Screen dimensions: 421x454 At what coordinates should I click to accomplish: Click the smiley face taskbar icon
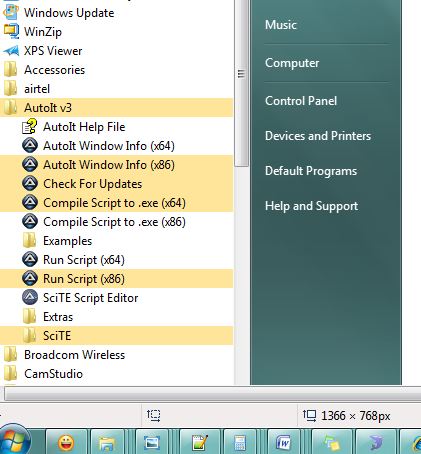66,443
